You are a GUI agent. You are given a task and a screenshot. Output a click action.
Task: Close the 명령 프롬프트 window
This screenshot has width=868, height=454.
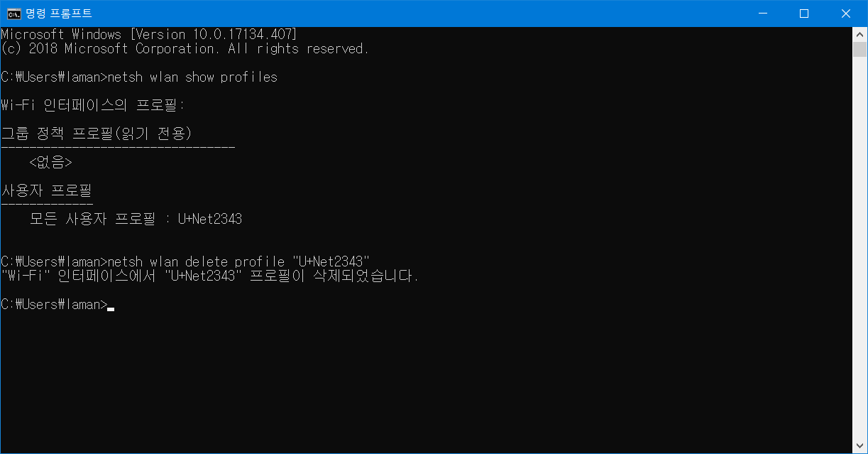point(846,13)
